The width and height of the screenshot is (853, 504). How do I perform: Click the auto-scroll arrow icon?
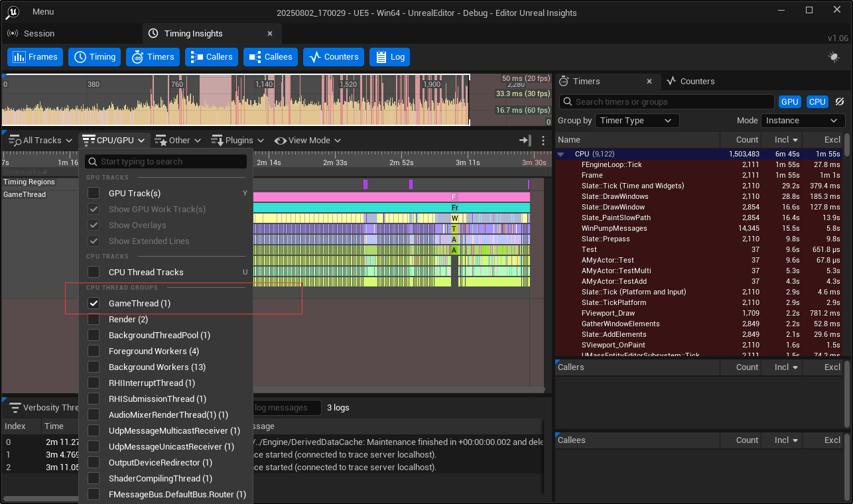point(525,141)
